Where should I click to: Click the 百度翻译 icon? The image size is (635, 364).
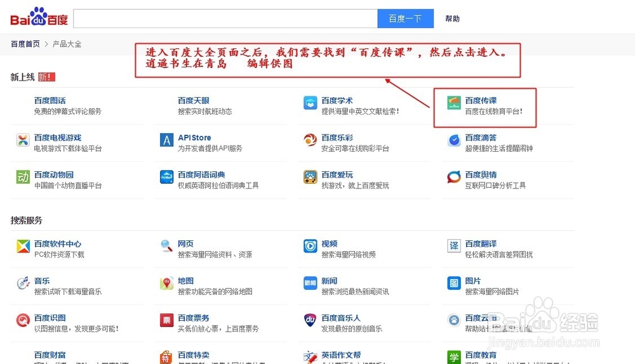tap(454, 246)
